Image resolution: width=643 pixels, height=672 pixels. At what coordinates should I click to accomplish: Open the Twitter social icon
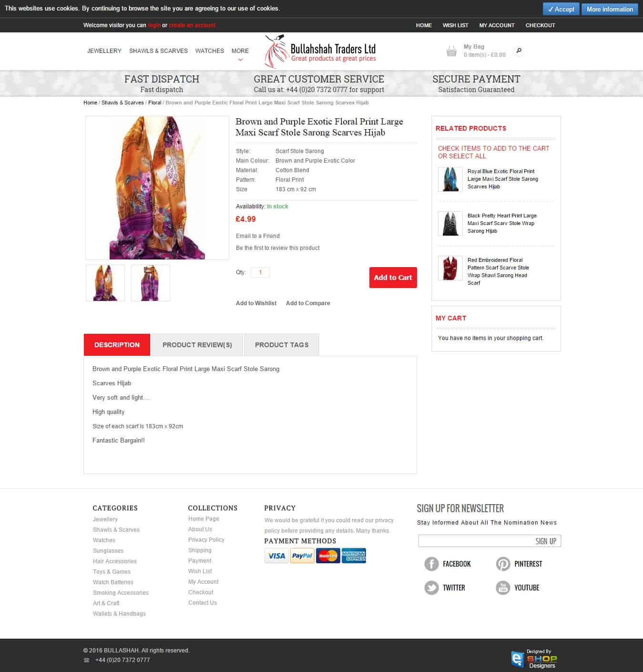click(x=431, y=588)
